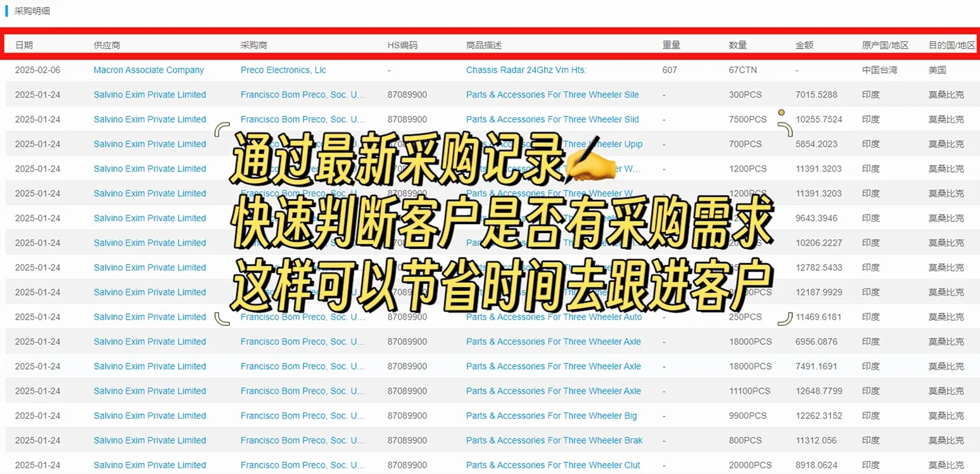View Parts & Accessories For Three Wheeler Slid

[552, 119]
